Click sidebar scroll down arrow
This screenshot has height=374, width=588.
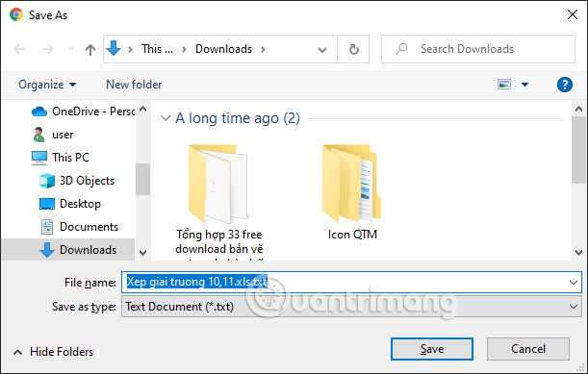pos(142,253)
